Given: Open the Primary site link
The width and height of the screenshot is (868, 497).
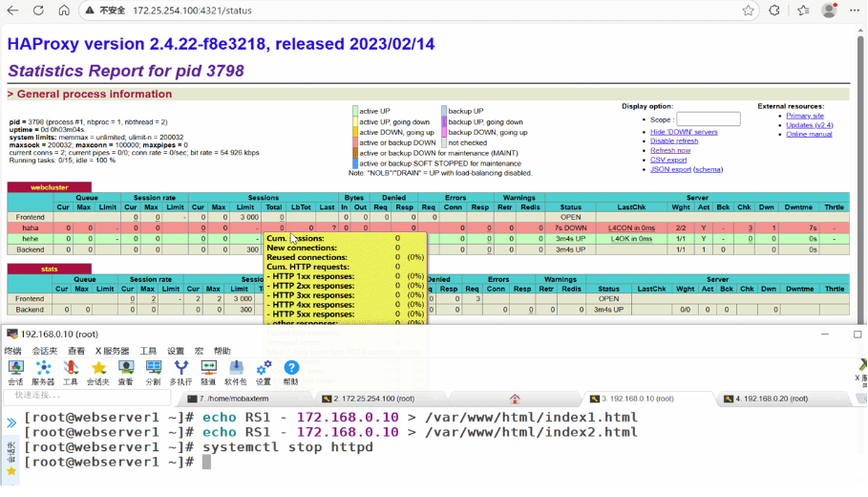Looking at the screenshot, I should 805,116.
